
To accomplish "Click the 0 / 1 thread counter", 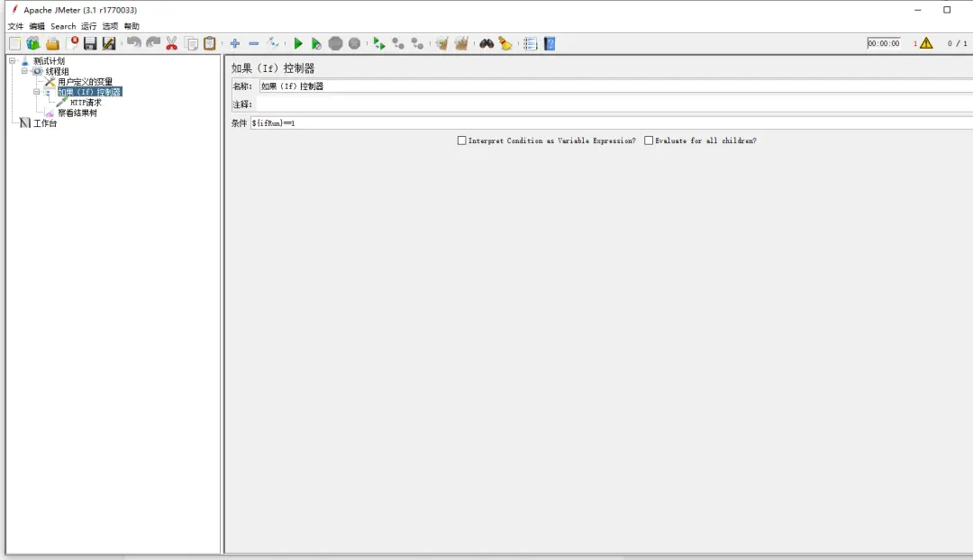I will coord(957,43).
